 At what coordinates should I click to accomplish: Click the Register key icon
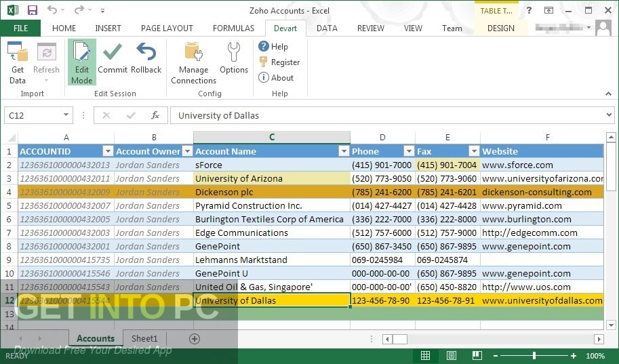coord(263,62)
